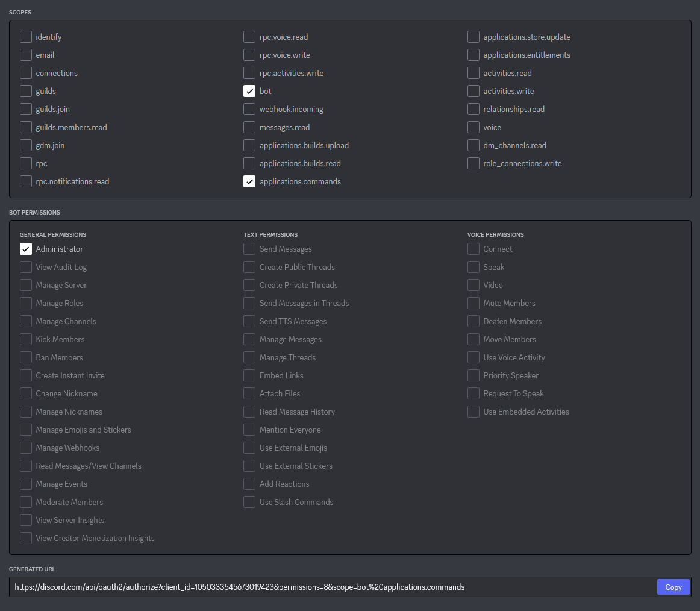The width and height of the screenshot is (700, 611).
Task: Uncheck the applications.commands scope
Action: (x=249, y=181)
